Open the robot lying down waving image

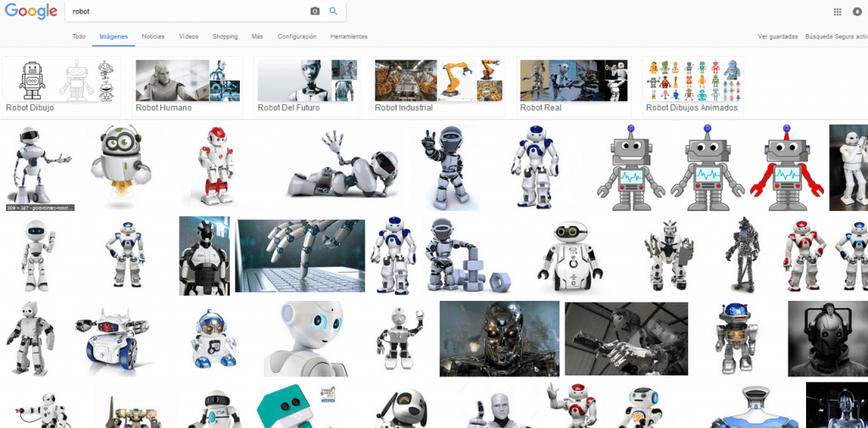342,164
